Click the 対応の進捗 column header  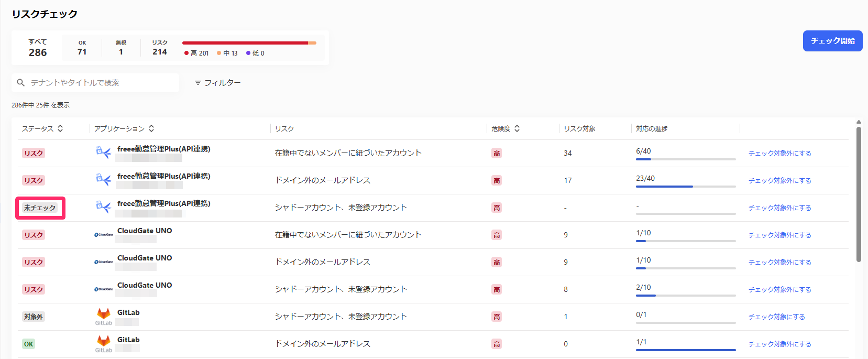point(652,128)
